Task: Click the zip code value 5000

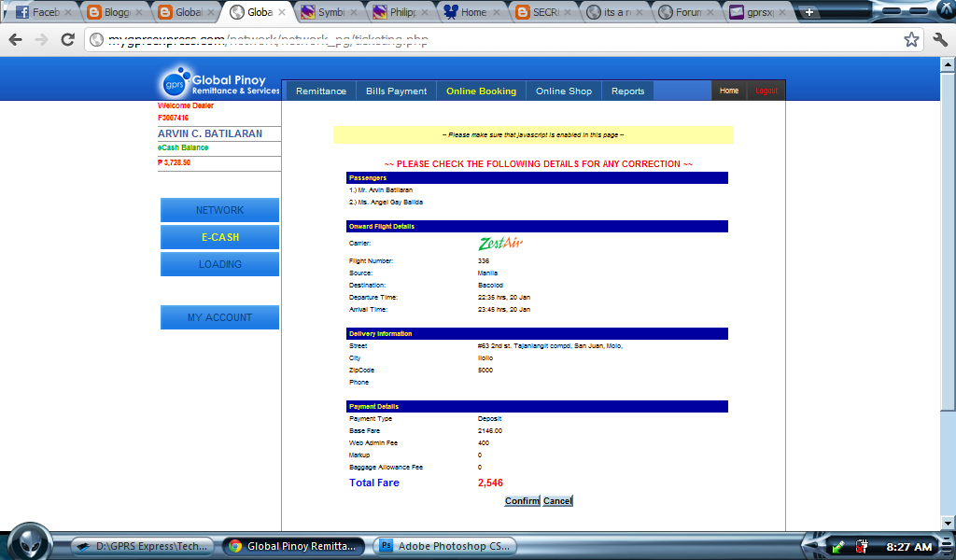Action: (485, 370)
